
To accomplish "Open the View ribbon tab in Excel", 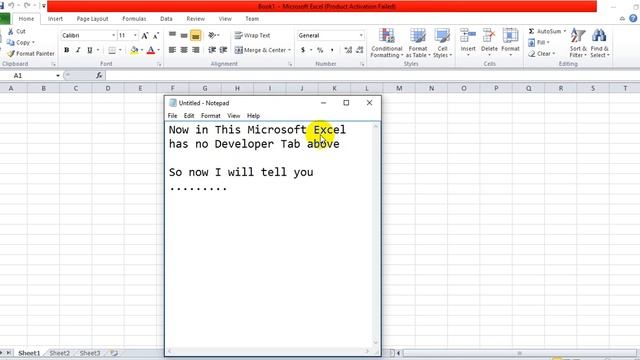I will 225,19.
